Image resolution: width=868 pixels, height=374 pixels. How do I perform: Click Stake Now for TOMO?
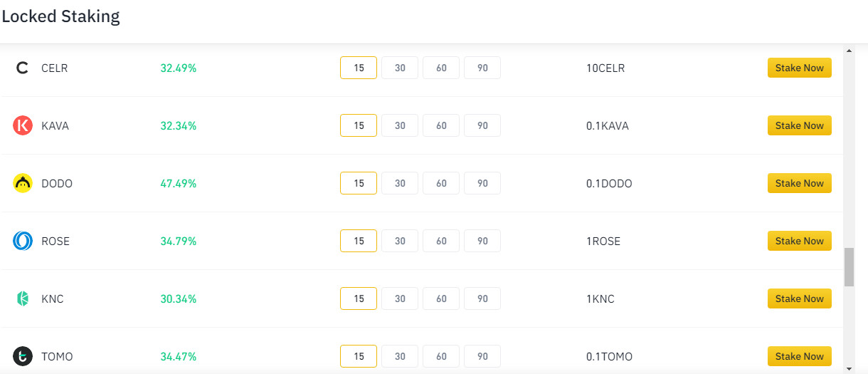pos(800,356)
